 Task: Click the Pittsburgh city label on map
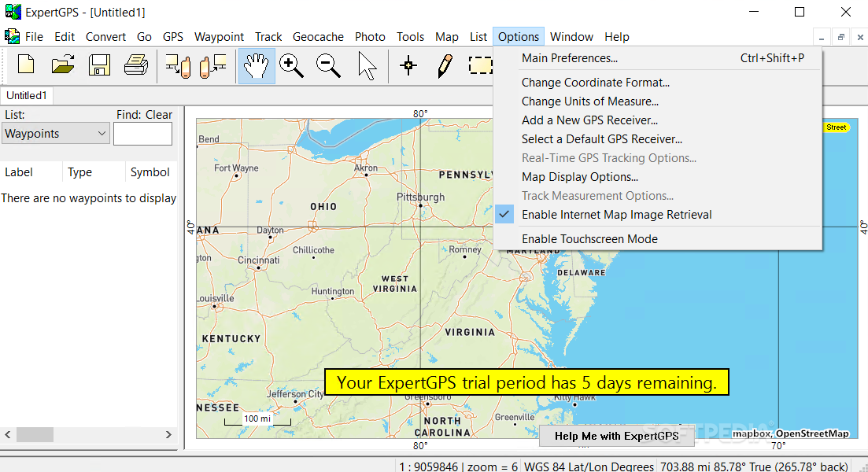tap(420, 197)
